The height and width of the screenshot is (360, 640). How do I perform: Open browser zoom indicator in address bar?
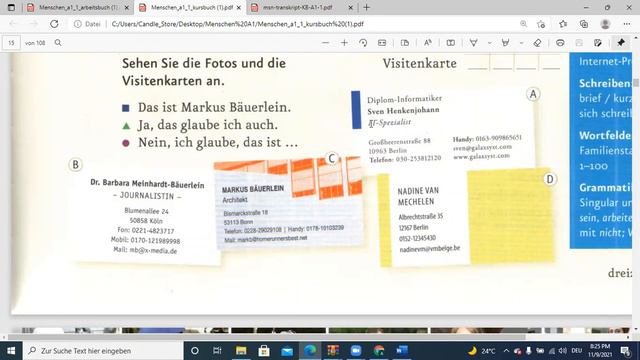pos(523,24)
